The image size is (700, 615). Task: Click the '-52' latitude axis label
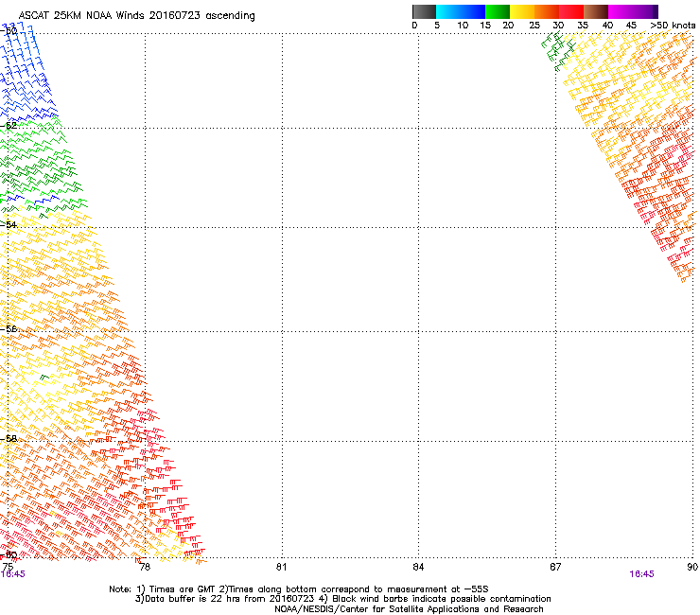9,126
